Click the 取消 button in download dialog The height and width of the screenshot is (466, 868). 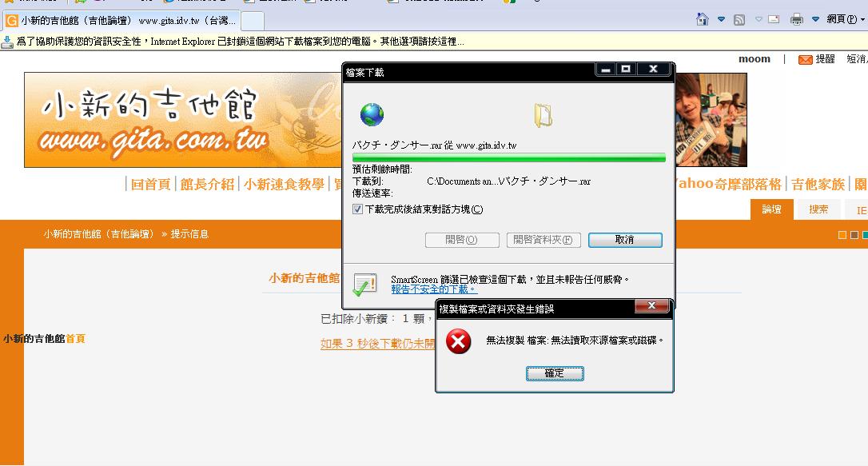click(625, 240)
